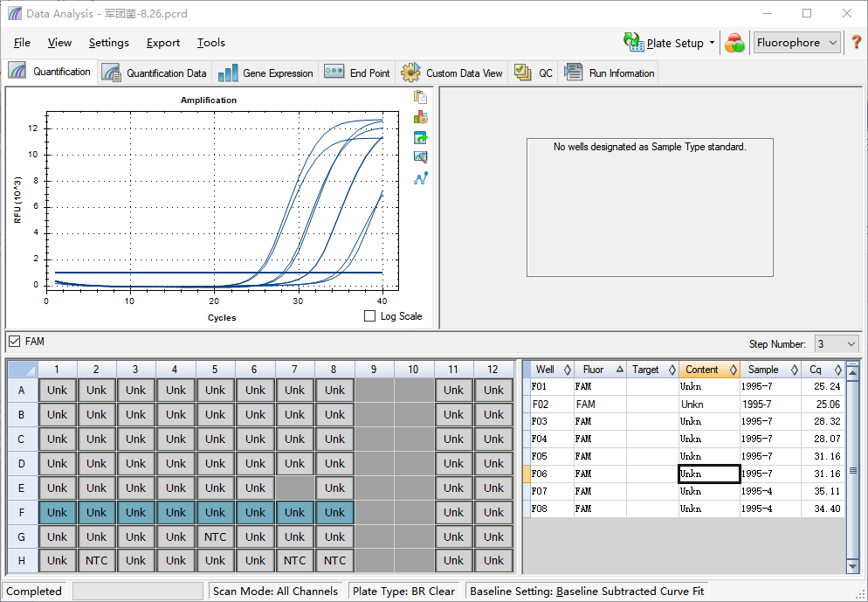Viewport: 868px width, 602px height.
Task: Click the copy chart to clipboard icon
Action: (420, 98)
